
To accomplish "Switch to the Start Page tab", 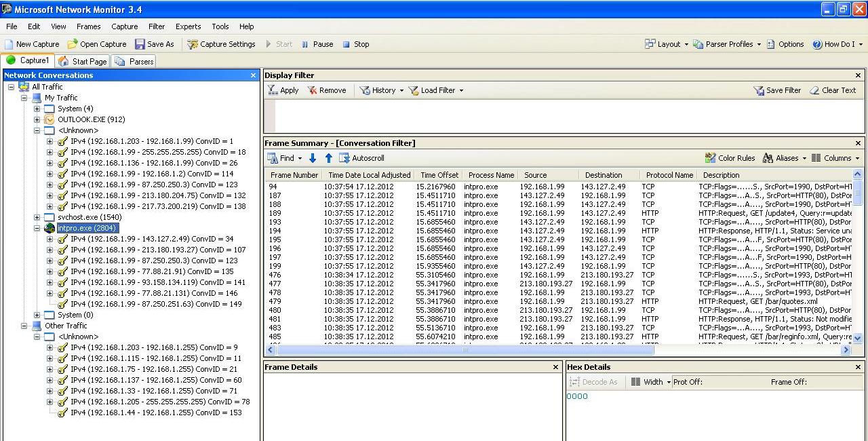I will click(83, 61).
